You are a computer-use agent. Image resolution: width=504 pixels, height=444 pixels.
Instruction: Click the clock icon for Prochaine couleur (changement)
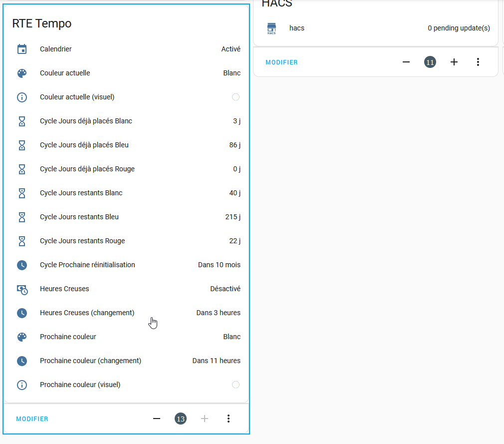[22, 361]
